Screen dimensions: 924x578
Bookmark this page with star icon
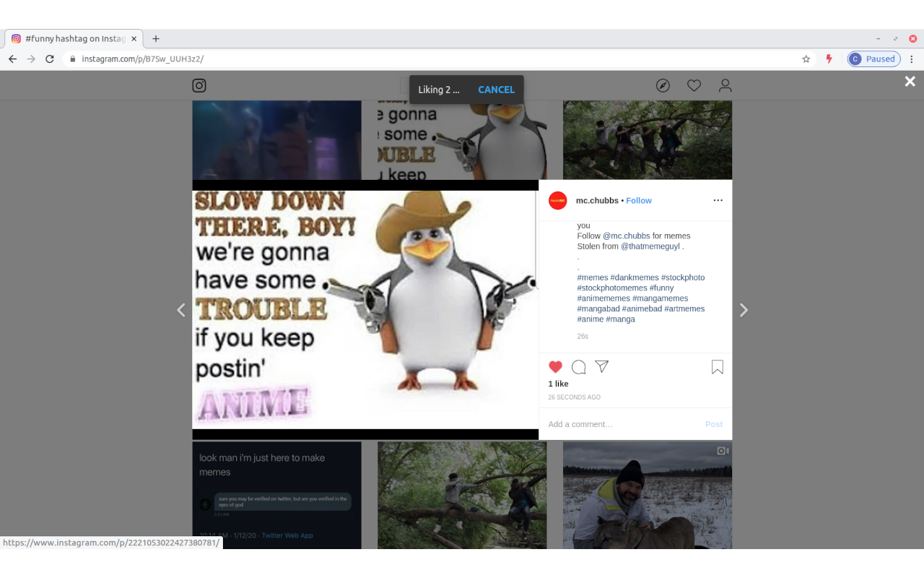point(806,59)
